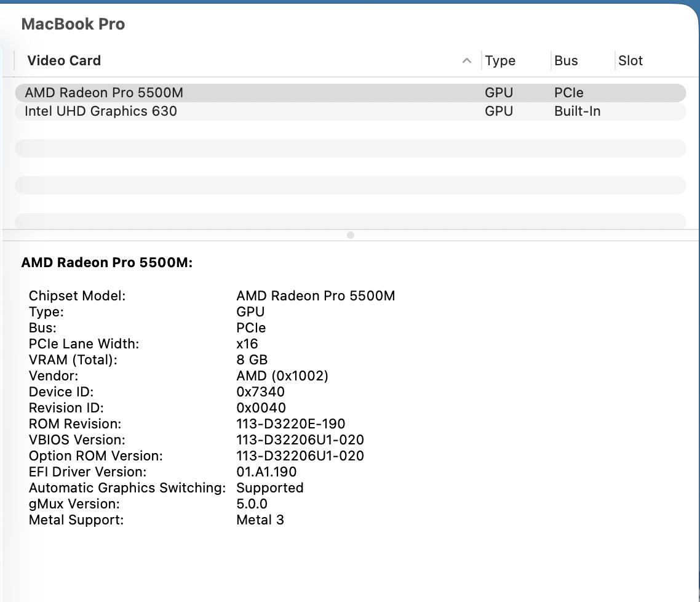The image size is (700, 602).
Task: Click the ROM Revision value 113-D3220E-190
Action: (290, 424)
